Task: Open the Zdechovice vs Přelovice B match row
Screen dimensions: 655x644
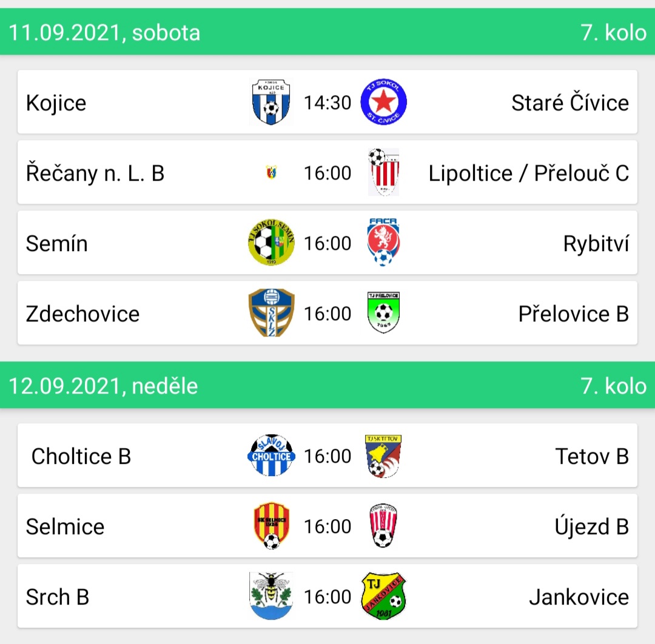Action: [x=327, y=313]
